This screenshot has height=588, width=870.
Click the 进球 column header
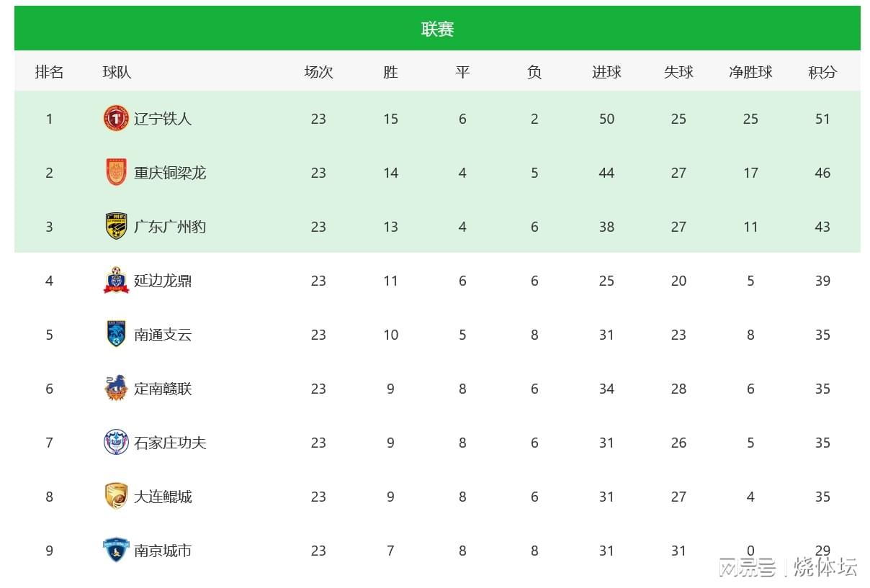coord(606,72)
